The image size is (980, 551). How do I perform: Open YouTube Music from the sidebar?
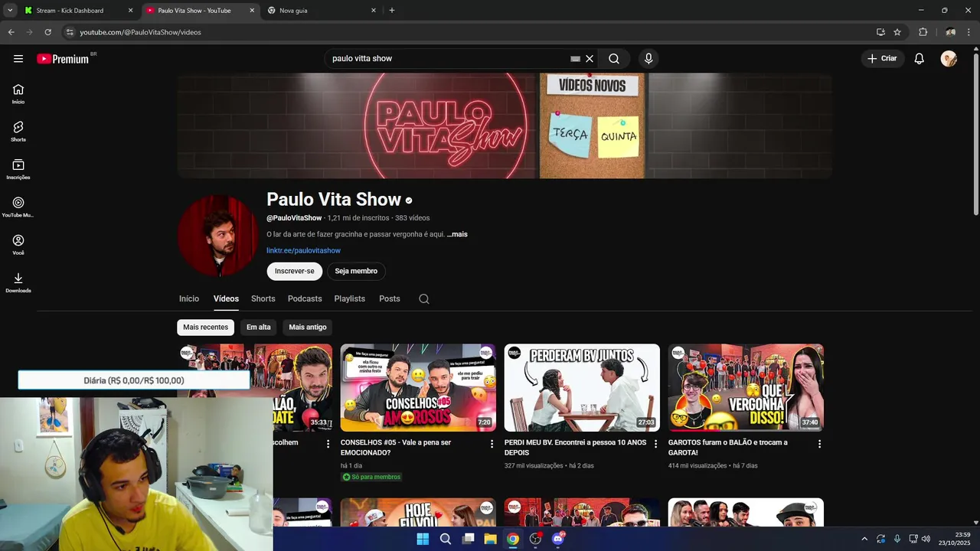18,207
